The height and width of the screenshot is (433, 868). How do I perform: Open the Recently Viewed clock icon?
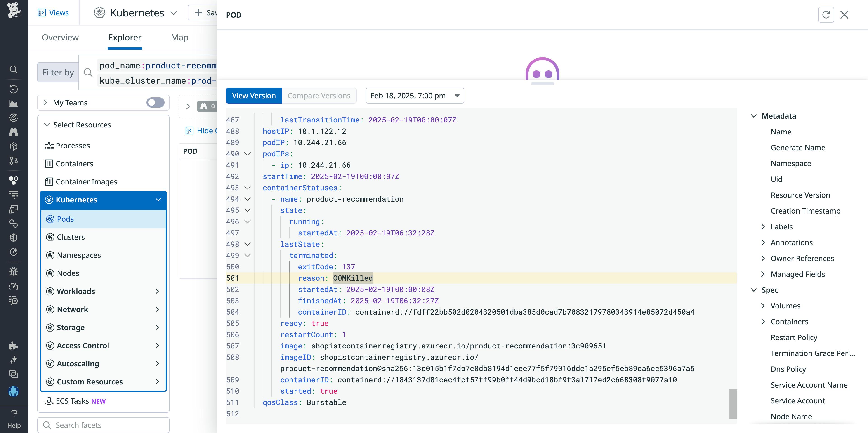14,89
